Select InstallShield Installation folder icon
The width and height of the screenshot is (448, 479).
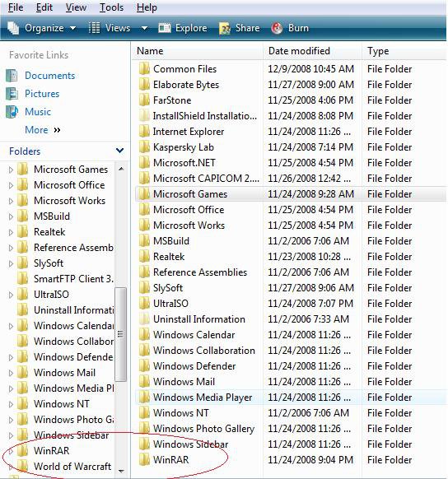click(x=144, y=116)
